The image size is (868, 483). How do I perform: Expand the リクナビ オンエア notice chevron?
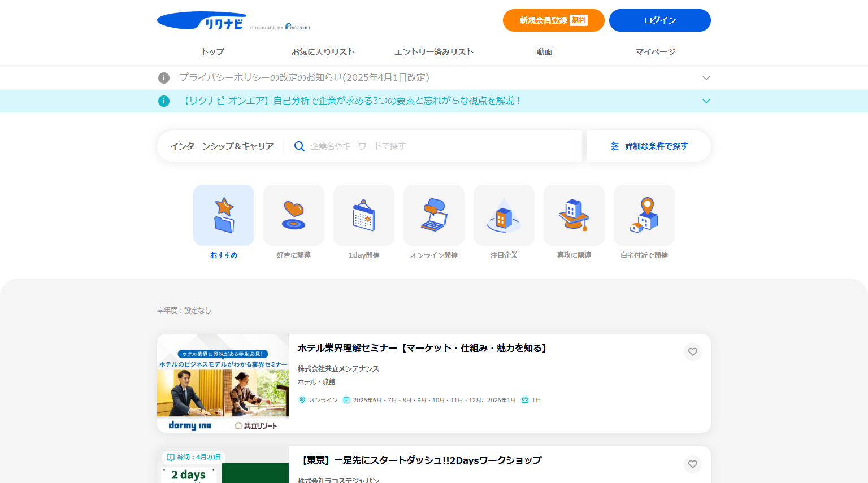706,101
